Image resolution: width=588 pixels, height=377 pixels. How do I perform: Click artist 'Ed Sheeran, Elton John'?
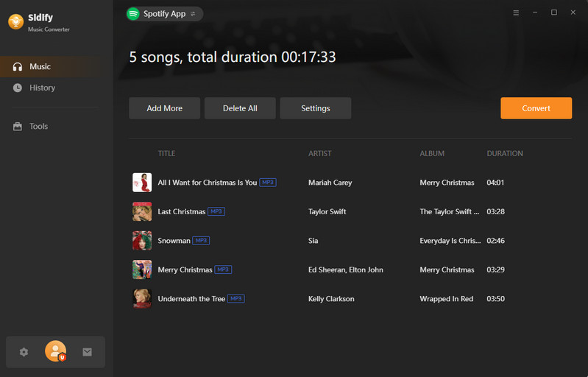(x=346, y=269)
